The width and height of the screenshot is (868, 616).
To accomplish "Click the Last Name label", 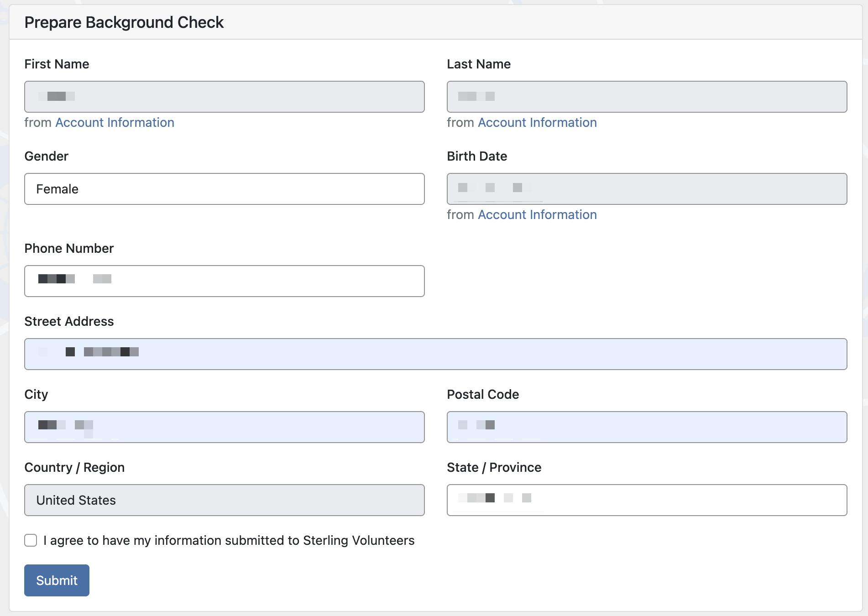I will pos(479,64).
